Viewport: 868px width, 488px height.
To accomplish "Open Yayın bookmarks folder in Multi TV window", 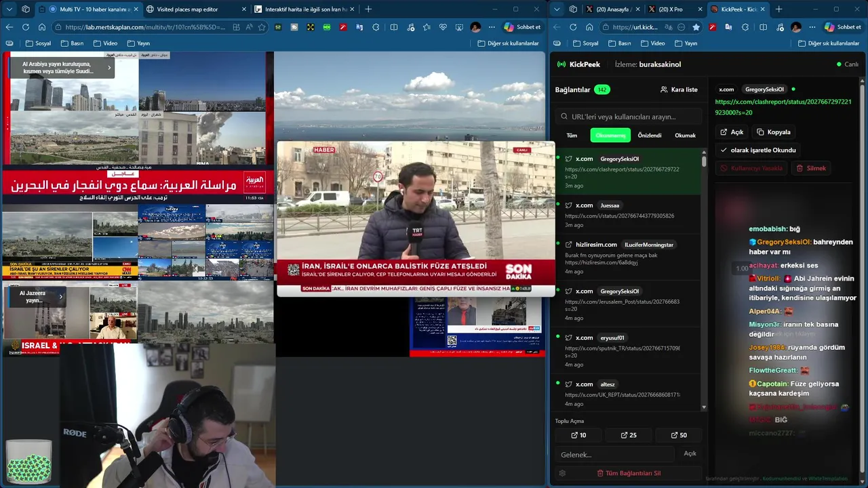I will coord(138,43).
